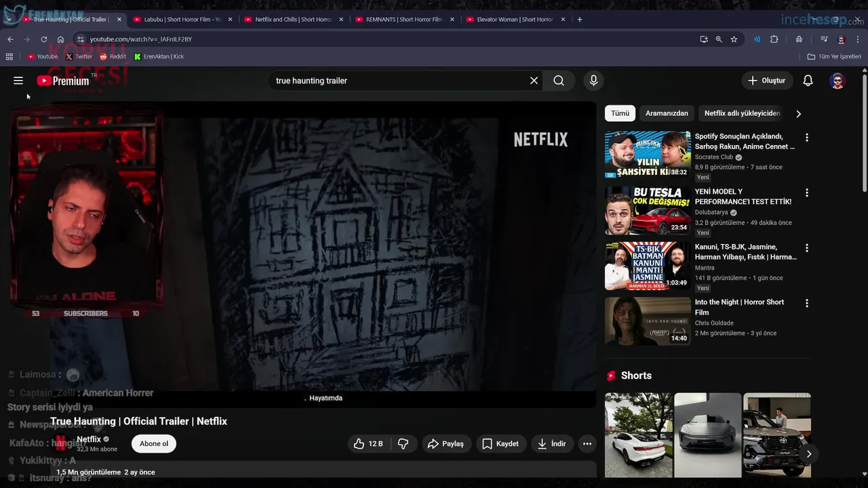
Task: Open the zoom magnifier icon in the address bar
Action: click(719, 39)
